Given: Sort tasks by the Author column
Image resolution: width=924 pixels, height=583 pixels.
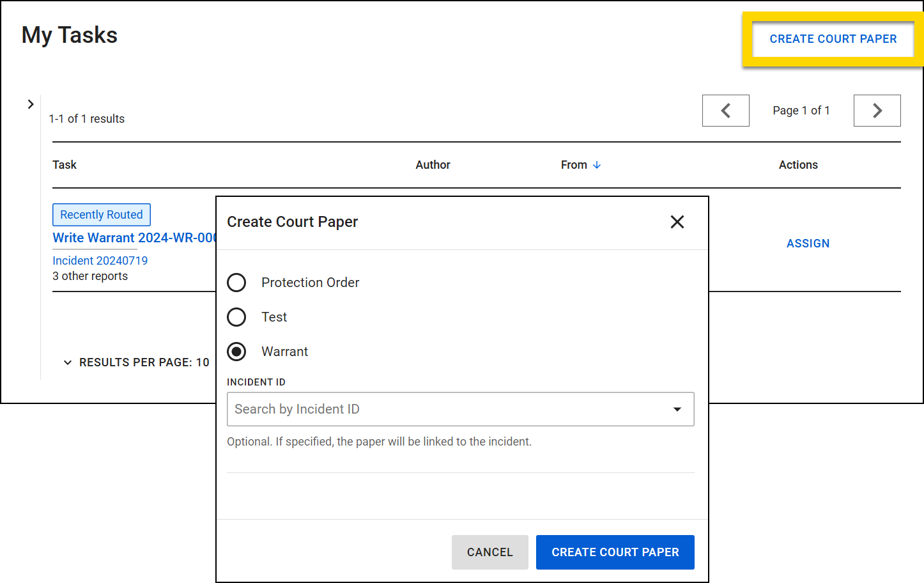Looking at the screenshot, I should [x=433, y=164].
